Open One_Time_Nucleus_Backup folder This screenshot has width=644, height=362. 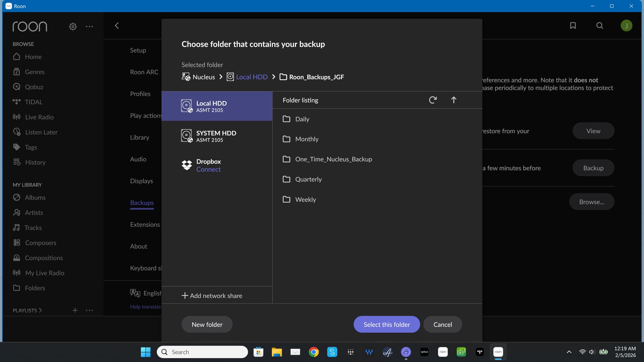333,159
